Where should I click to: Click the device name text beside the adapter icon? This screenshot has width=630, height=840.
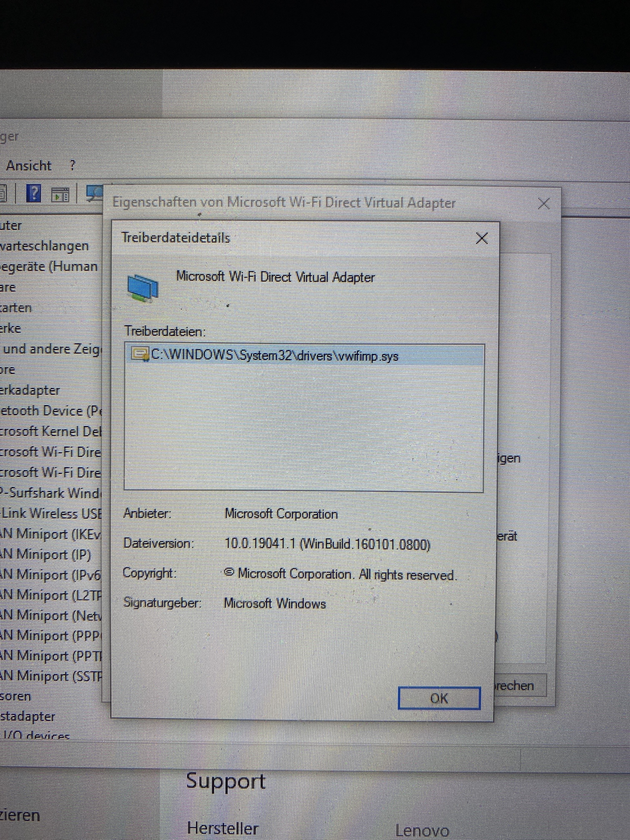(x=276, y=277)
